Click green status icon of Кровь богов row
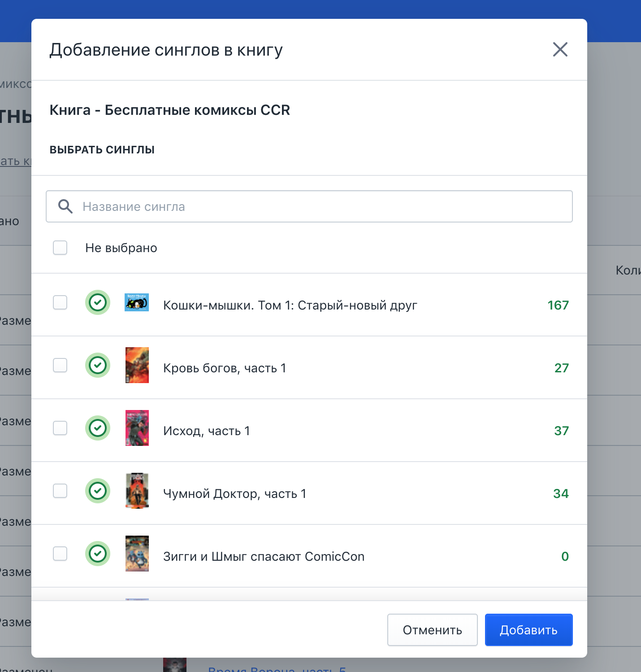Viewport: 641px width, 672px height. pyautogui.click(x=98, y=365)
